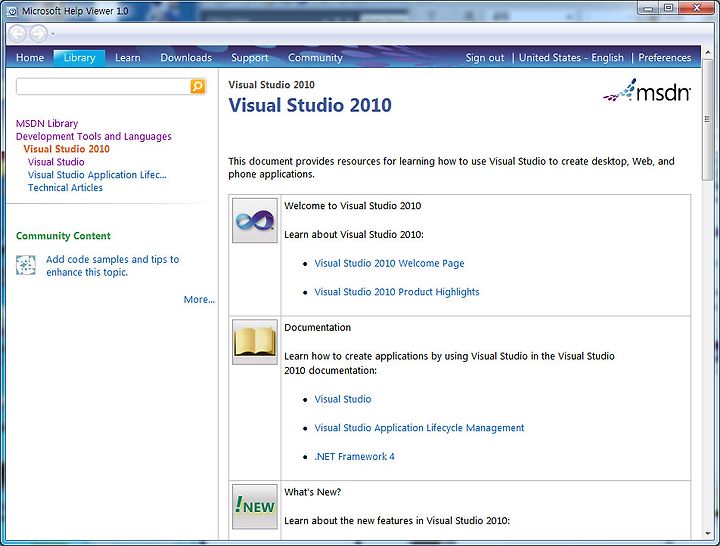Select Visual Studio 2010 tree node

(x=67, y=149)
